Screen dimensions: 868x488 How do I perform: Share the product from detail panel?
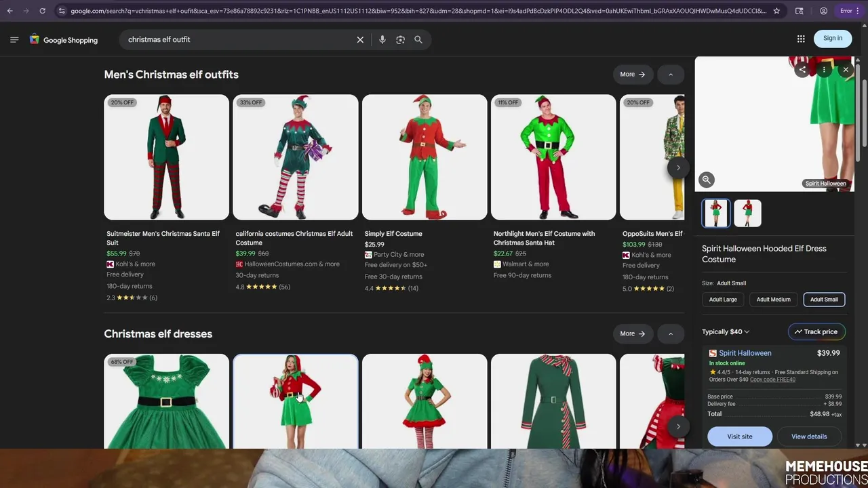(802, 70)
